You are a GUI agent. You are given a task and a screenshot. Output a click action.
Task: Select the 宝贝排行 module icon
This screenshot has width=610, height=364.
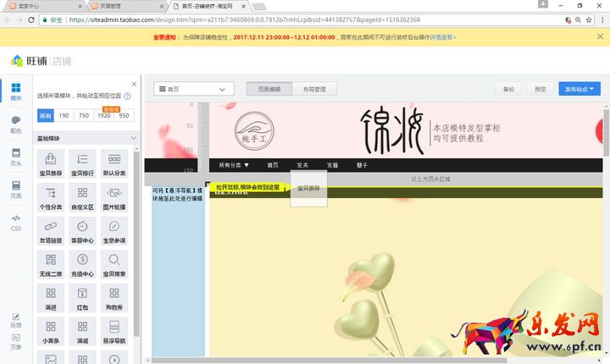click(82, 163)
